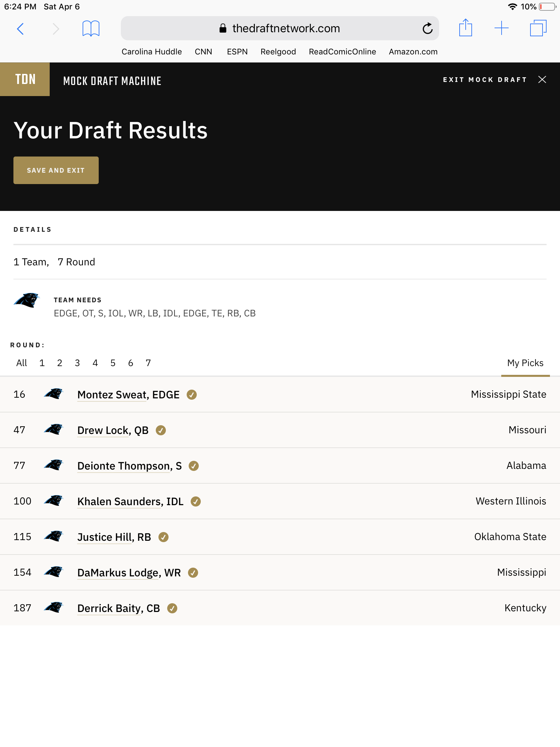Viewport: 560px width, 747px height.
Task: Filter picks to round 1
Action: (42, 363)
